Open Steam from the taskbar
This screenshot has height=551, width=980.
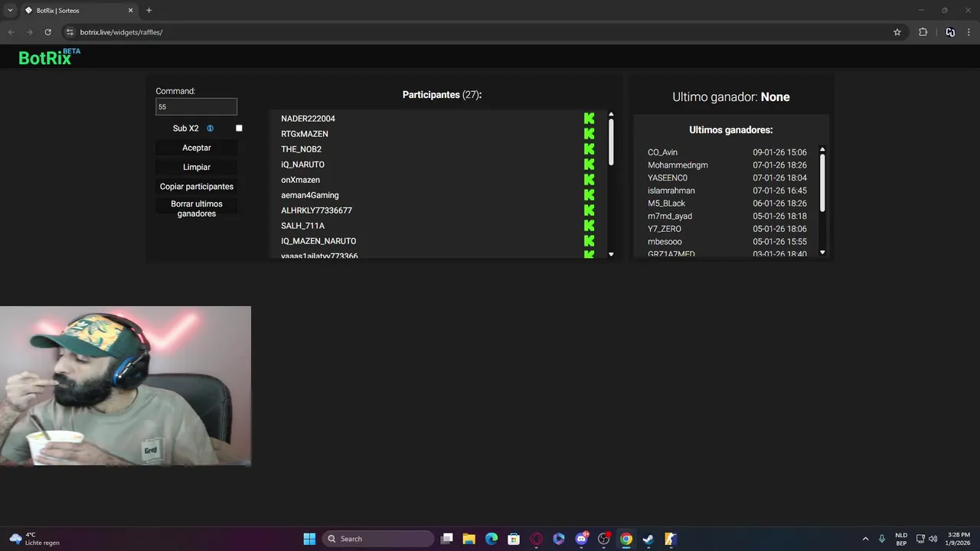pos(648,539)
